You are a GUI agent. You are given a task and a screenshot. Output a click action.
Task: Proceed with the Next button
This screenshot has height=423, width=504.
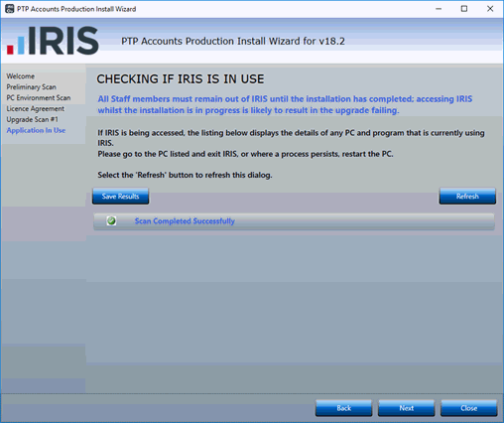coord(407,408)
